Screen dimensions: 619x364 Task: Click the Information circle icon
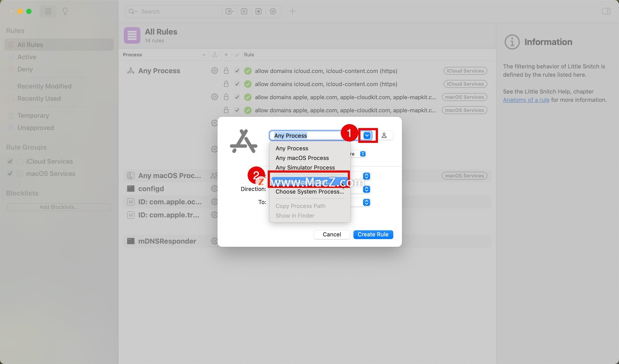click(512, 42)
